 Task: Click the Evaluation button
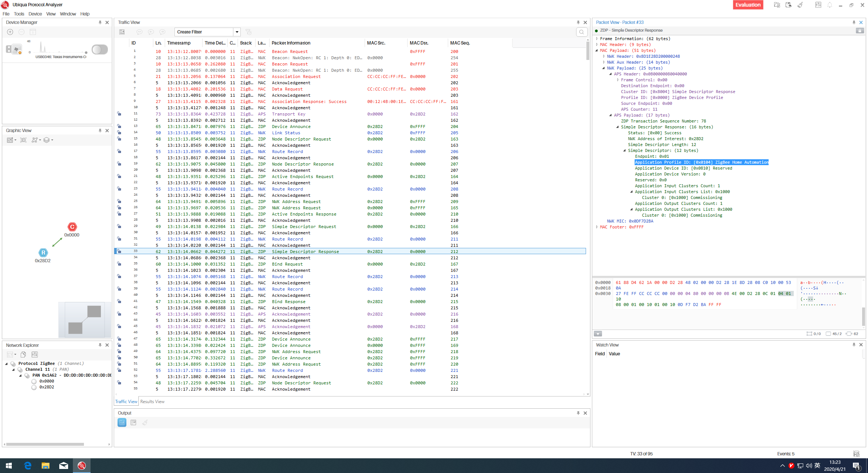click(748, 5)
